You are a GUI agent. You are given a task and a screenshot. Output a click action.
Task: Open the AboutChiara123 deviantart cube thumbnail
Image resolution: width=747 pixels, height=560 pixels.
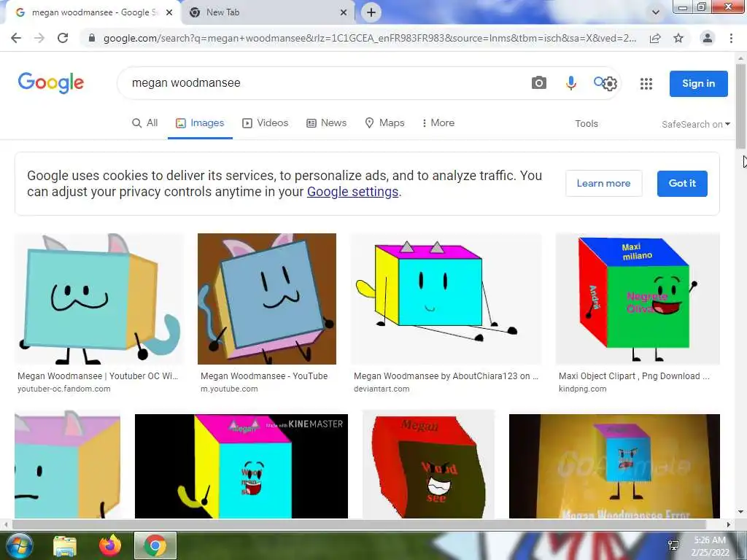(446, 299)
